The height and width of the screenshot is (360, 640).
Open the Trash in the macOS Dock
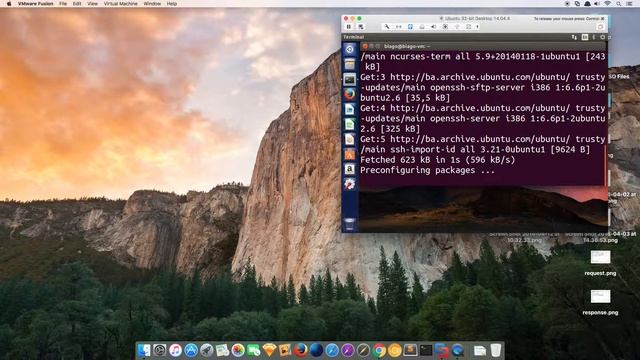point(496,350)
